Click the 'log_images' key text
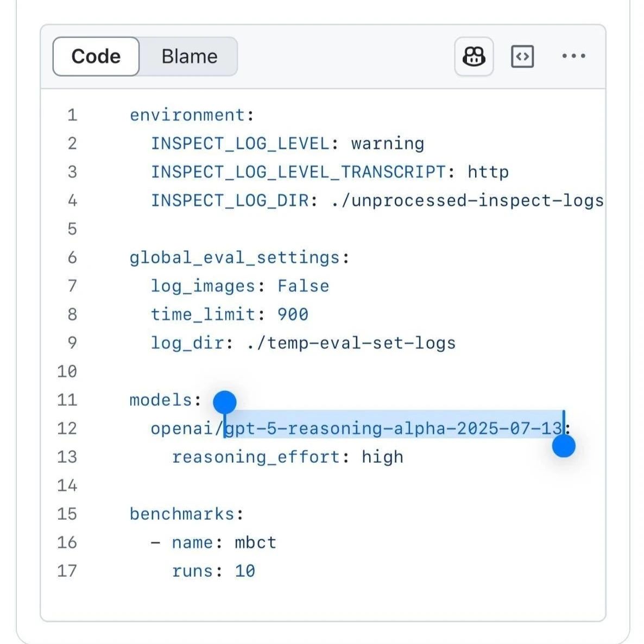The height and width of the screenshot is (644, 644). 203,286
